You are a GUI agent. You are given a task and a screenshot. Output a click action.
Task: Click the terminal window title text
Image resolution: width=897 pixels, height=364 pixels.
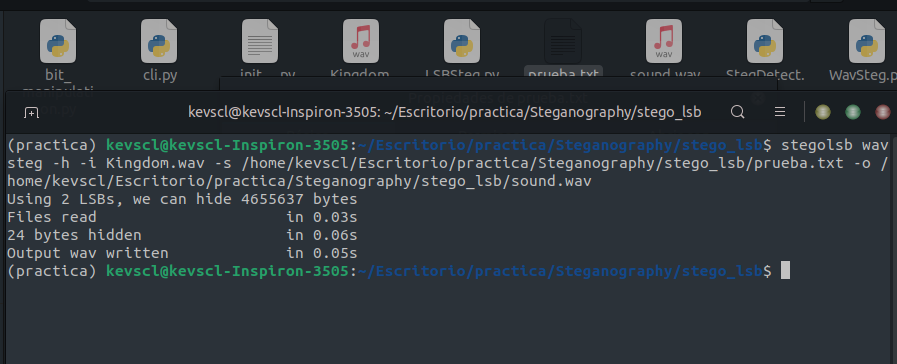pos(444,112)
